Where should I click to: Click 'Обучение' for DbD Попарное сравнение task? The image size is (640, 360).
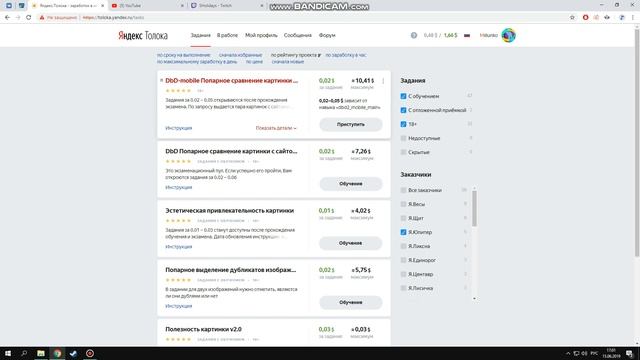click(351, 184)
